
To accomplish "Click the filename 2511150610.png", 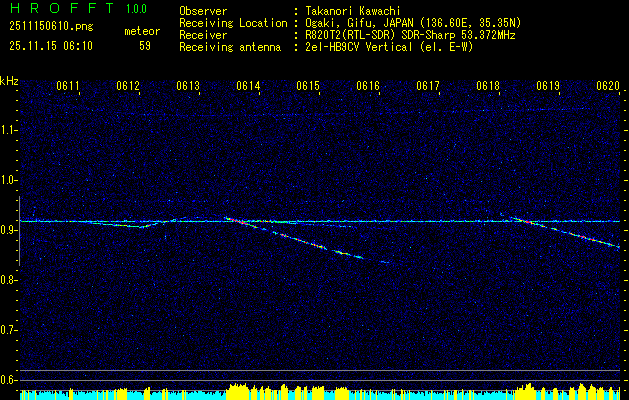I will click(51, 27).
